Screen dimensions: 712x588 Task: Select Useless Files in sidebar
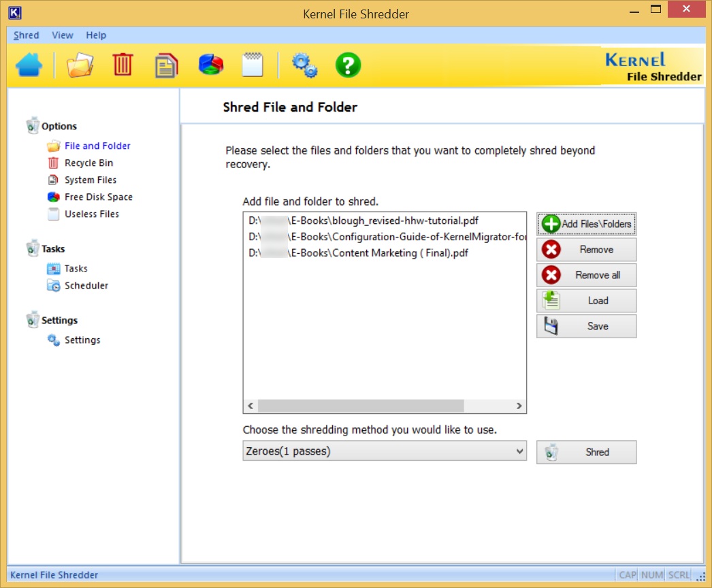[x=92, y=214]
